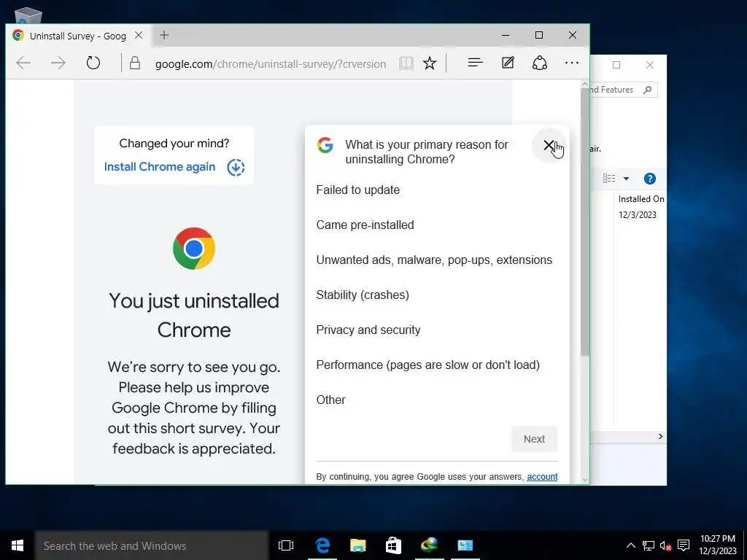The image size is (747, 560).
Task: Click the Google G logo in survey
Action: [x=325, y=145]
